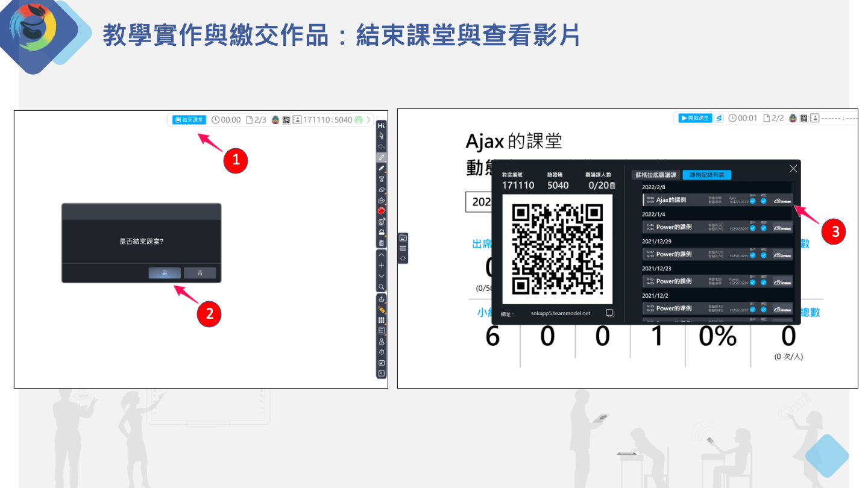Select the Power的課例 row under 2021/12/23

(x=718, y=281)
